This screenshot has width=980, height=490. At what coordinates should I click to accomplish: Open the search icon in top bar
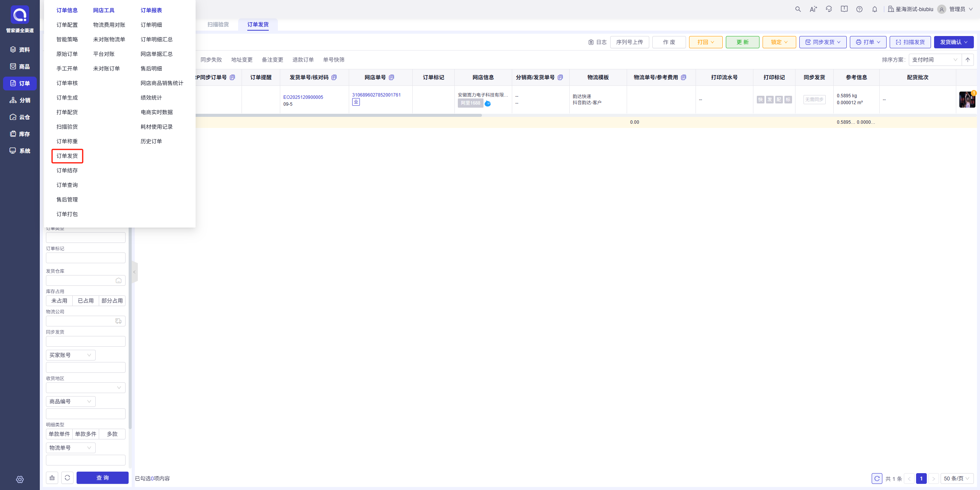click(x=798, y=9)
